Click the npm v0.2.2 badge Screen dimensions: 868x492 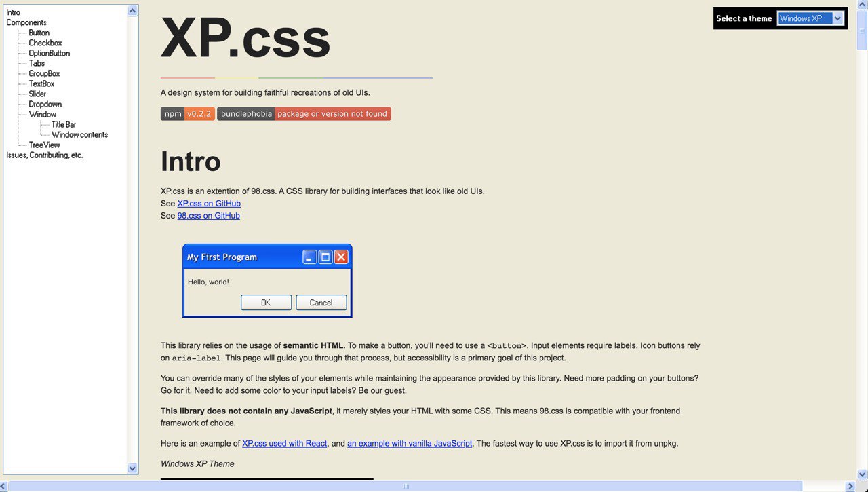(x=188, y=114)
